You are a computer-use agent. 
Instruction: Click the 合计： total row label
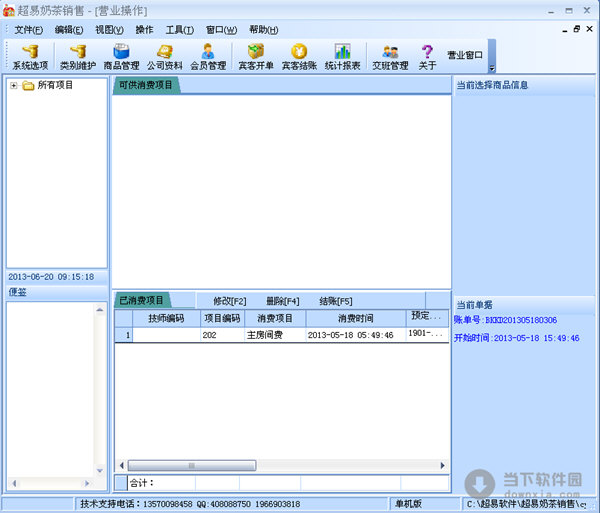[141, 483]
